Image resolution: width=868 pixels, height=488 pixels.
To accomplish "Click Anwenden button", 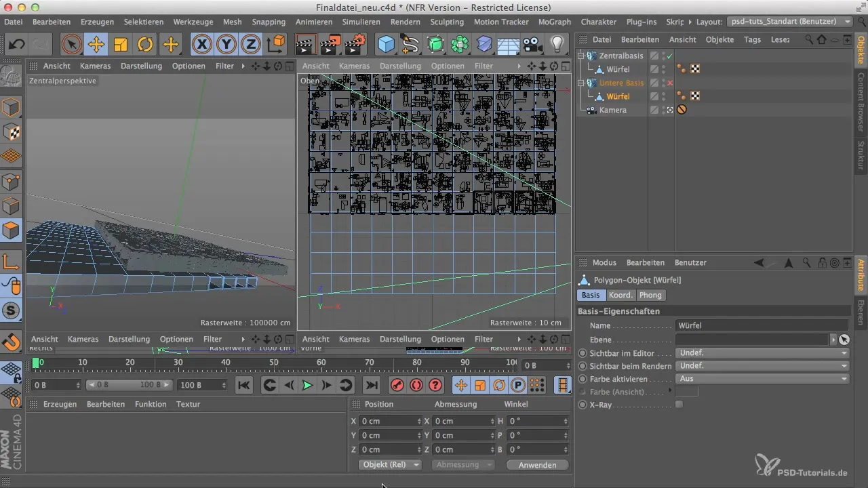I will point(537,465).
